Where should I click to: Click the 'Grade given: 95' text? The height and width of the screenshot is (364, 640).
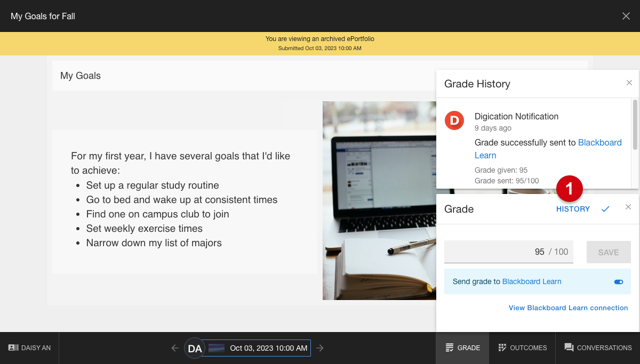[501, 170]
